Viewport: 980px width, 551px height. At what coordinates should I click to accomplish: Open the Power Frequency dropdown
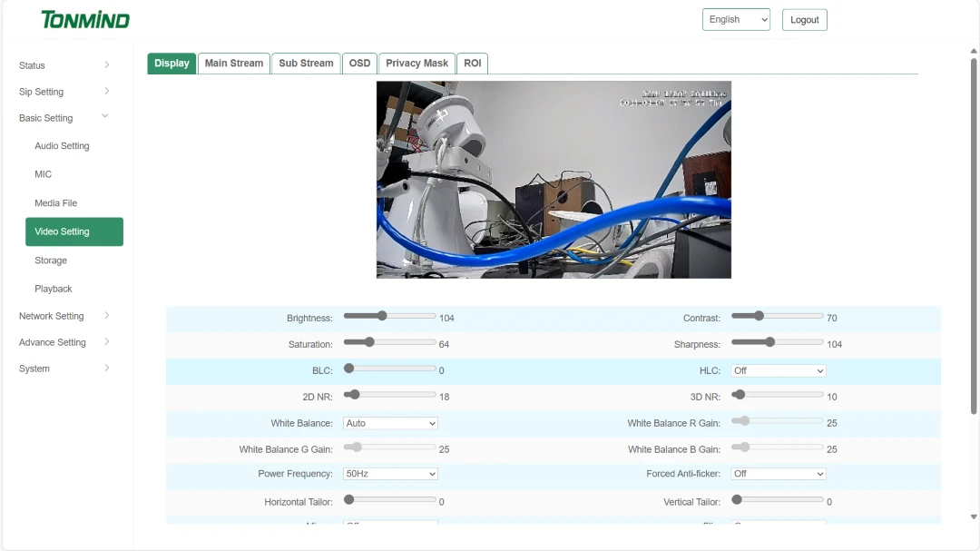pyautogui.click(x=390, y=474)
